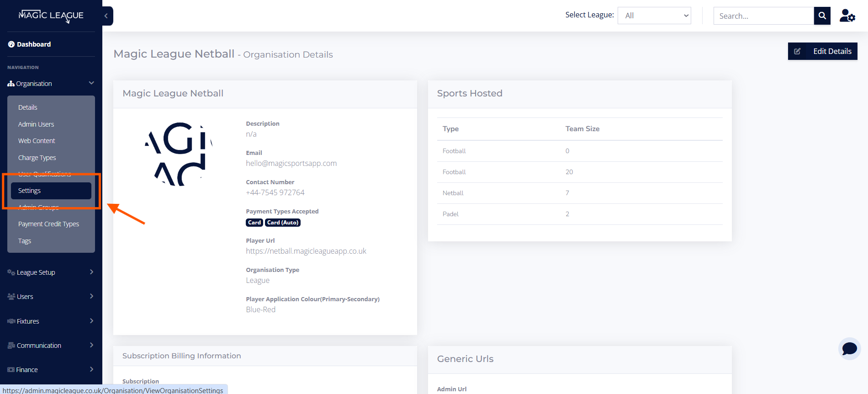Expand the Fixtures sidebar section

[x=50, y=321]
